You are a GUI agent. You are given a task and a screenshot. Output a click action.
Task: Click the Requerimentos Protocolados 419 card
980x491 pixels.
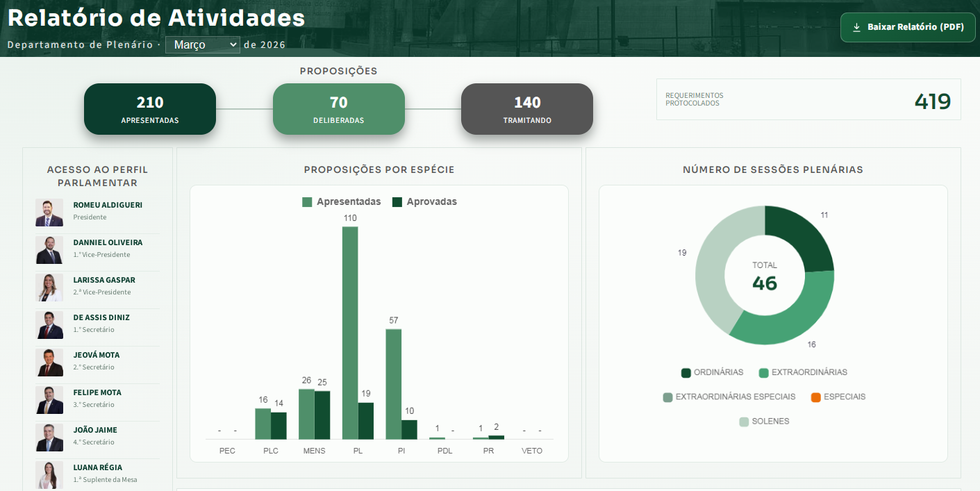[808, 99]
